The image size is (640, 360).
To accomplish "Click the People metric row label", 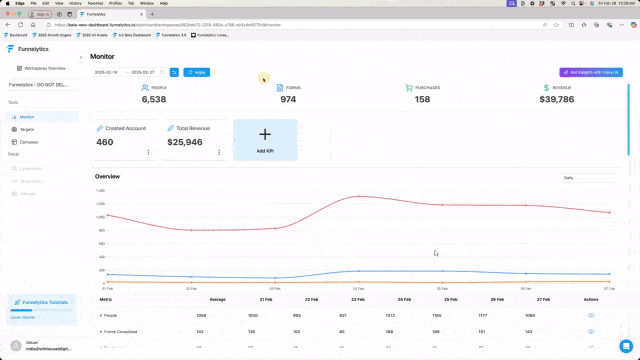I will (x=110, y=316).
